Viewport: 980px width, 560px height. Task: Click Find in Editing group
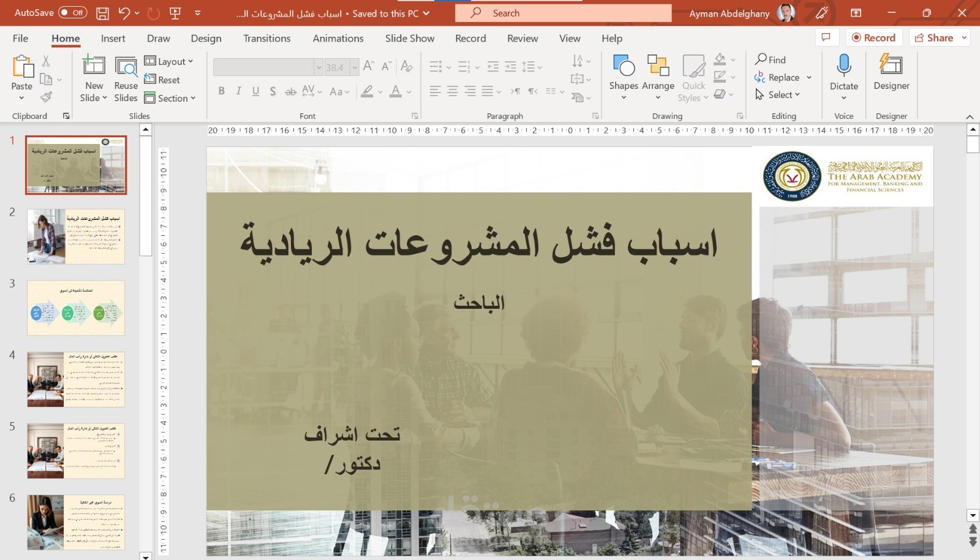(x=771, y=59)
